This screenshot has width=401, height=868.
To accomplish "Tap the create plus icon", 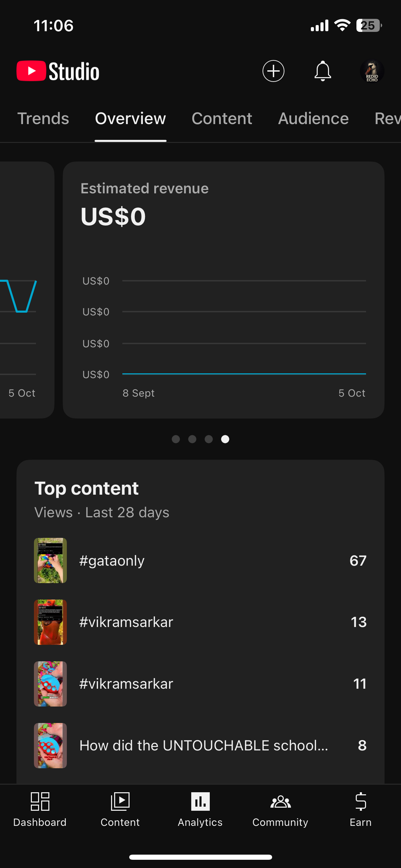I will point(273,71).
